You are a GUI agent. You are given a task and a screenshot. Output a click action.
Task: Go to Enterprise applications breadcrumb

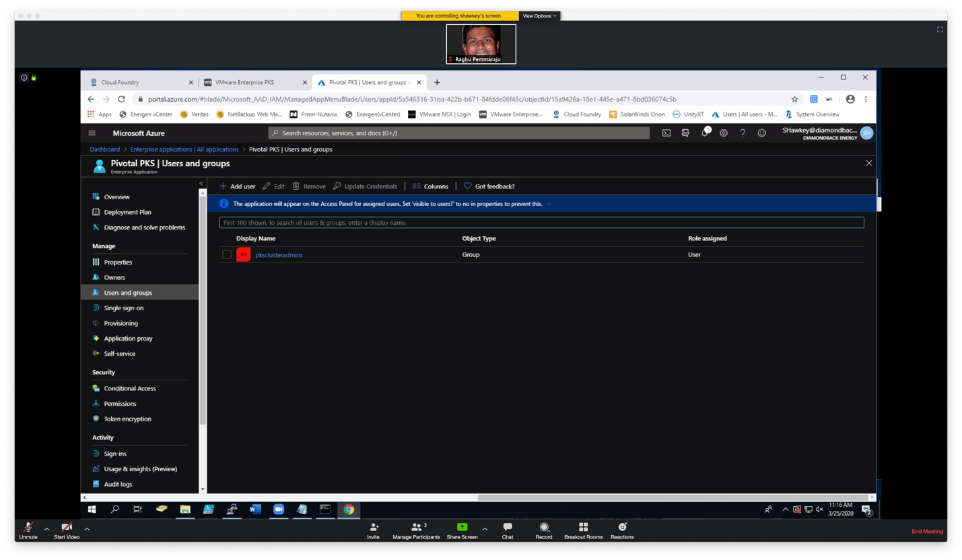pos(184,149)
